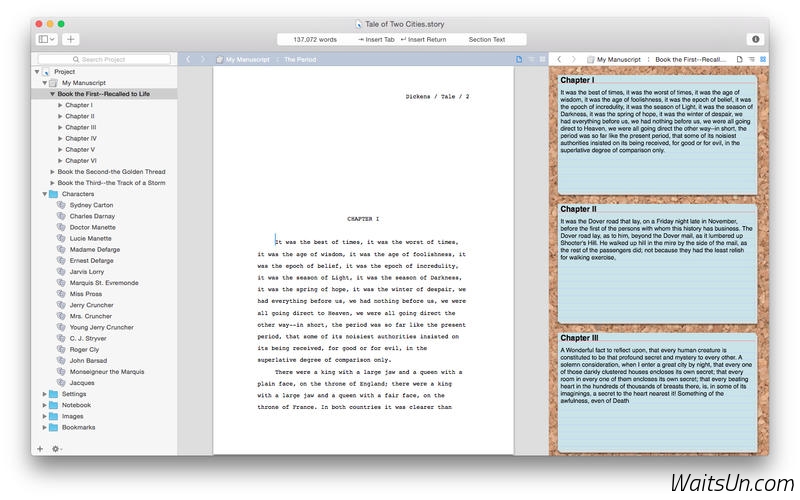Switch right editor to text view
This screenshot has height=500, width=800.
[739, 59]
